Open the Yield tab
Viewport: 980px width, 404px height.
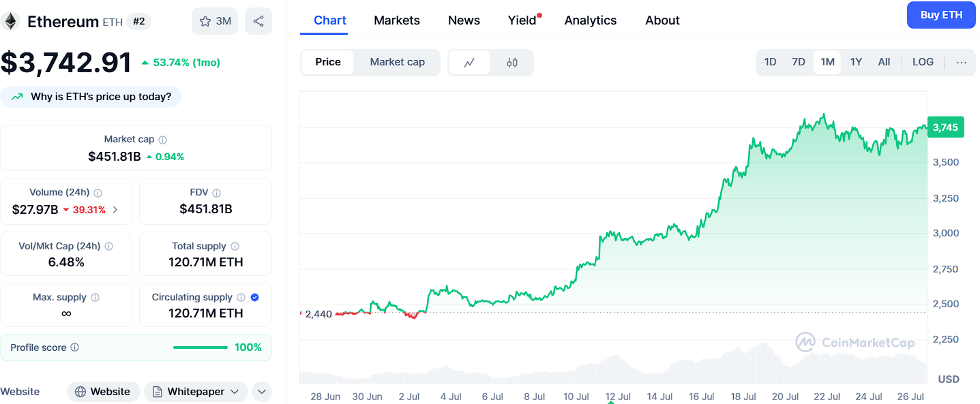click(x=522, y=20)
